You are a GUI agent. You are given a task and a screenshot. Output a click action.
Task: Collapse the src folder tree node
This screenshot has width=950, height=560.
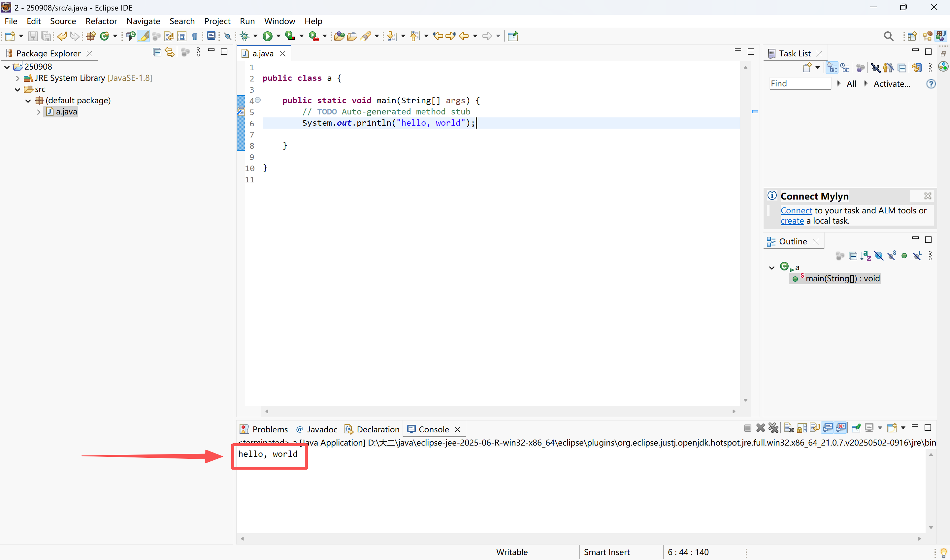17,89
